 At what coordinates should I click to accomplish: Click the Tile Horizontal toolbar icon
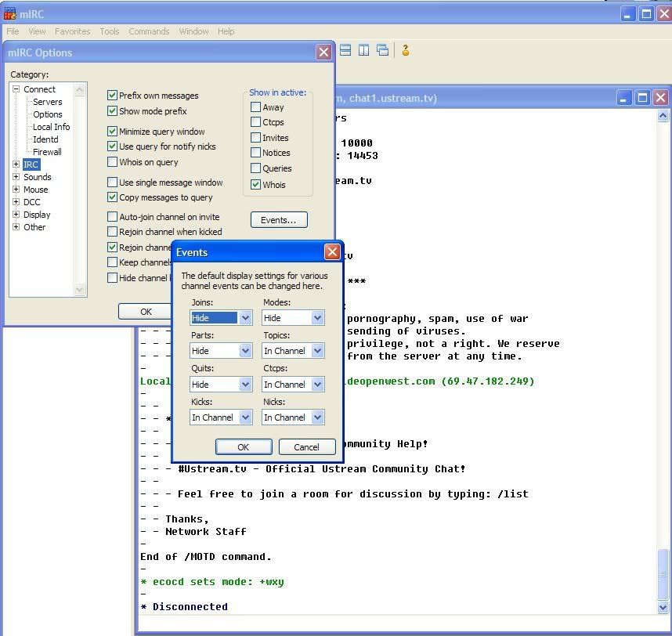click(x=345, y=50)
